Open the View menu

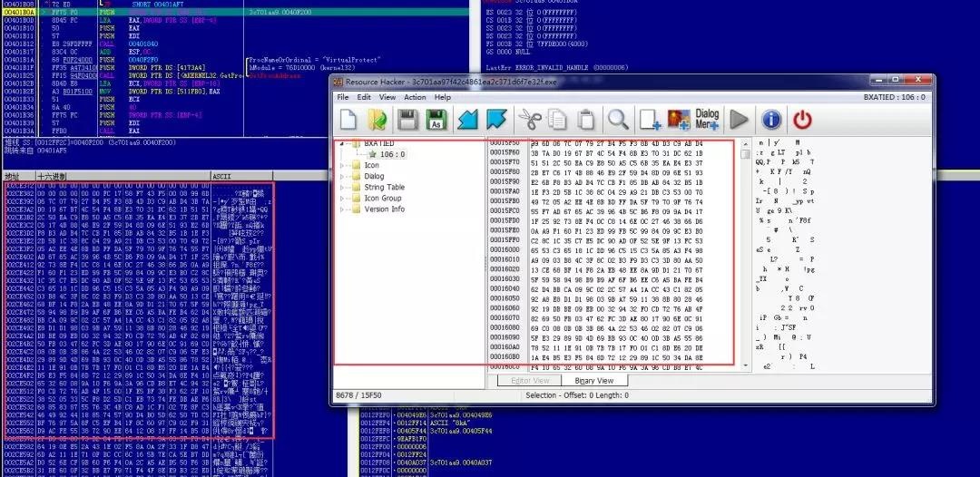[387, 97]
